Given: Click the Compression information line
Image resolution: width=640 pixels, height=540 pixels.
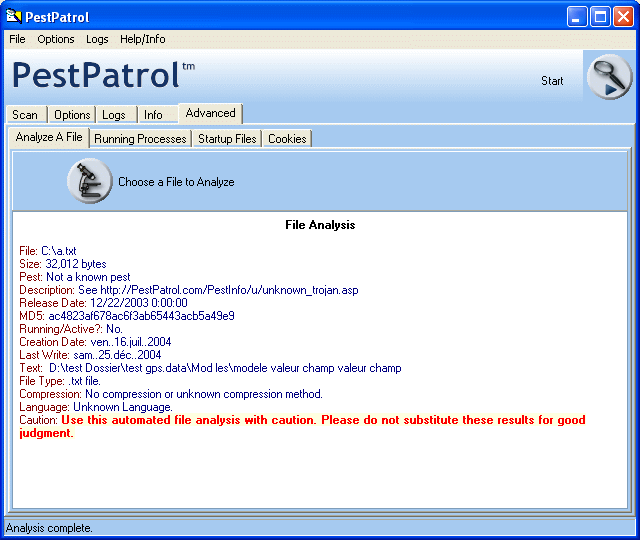Looking at the screenshot, I should click(x=171, y=394).
